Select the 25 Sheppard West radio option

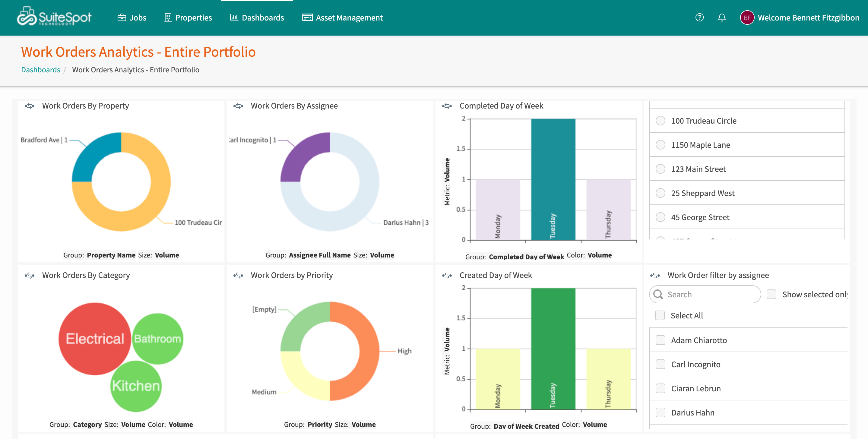click(x=660, y=193)
